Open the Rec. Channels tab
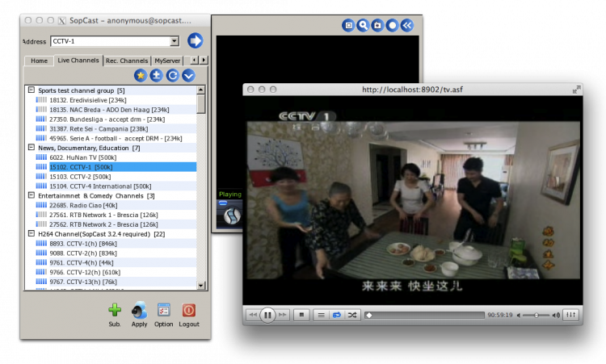Image resolution: width=606 pixels, height=364 pixels. [127, 61]
